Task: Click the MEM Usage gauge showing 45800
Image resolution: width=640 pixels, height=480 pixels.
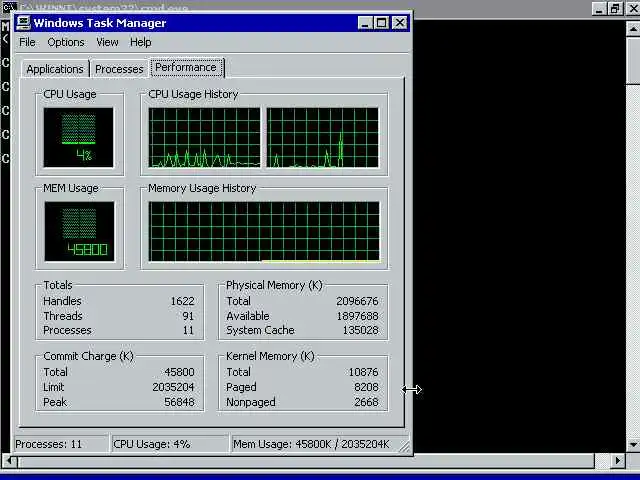Action: [80, 231]
